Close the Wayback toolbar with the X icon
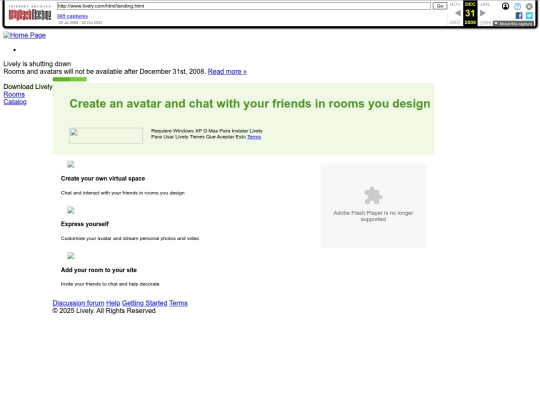Image resolution: width=540 pixels, height=405 pixels. point(529,6)
